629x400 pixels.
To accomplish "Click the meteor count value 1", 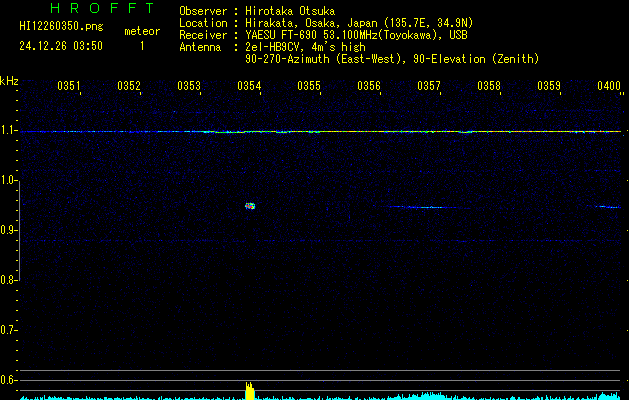I will pyautogui.click(x=142, y=46).
